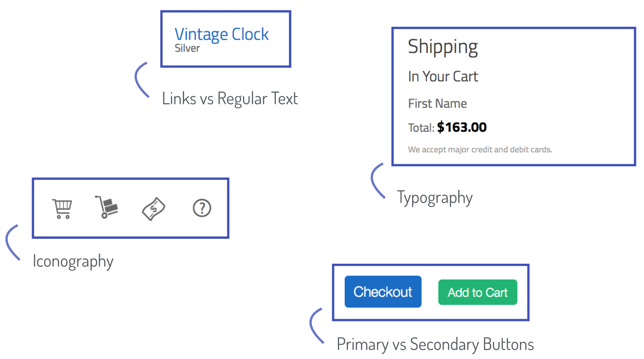Select the hand truck delivery icon

106,207
